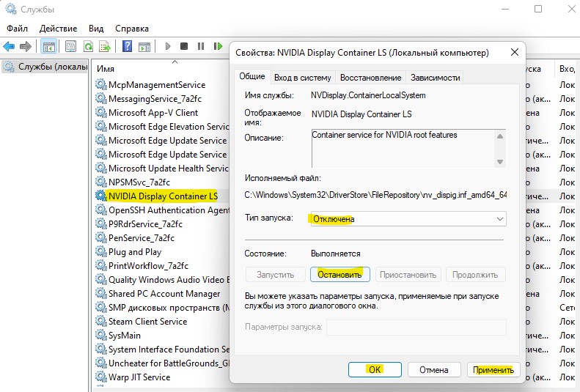This screenshot has width=580, height=392.
Task: Click the Restart service toolbar icon
Action: [x=218, y=46]
